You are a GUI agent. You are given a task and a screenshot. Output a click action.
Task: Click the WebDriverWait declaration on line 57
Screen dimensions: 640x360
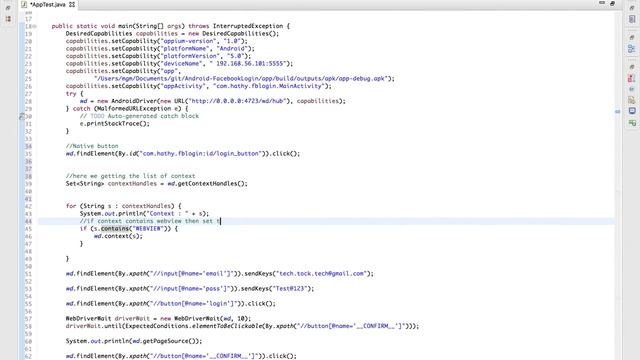(x=158, y=319)
